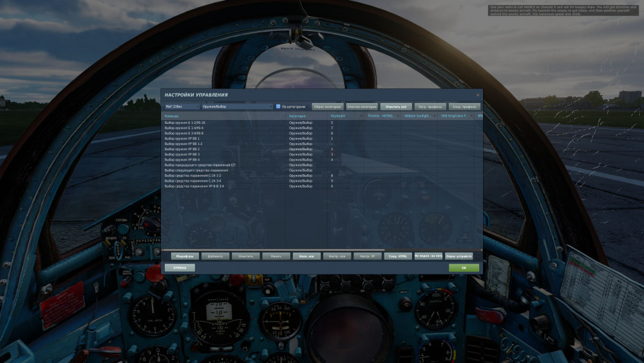Select row 'Выбор средства поражения С-24 3-4'
644x363 pixels.
pos(321,181)
